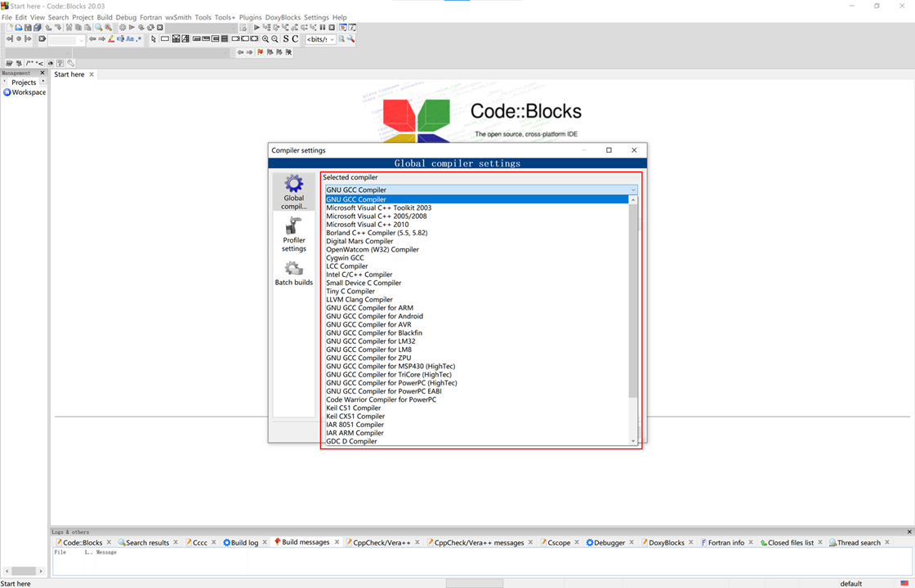Click the DoxyBlocks comment block /** icon
The height and width of the screenshot is (588, 915).
point(29,63)
